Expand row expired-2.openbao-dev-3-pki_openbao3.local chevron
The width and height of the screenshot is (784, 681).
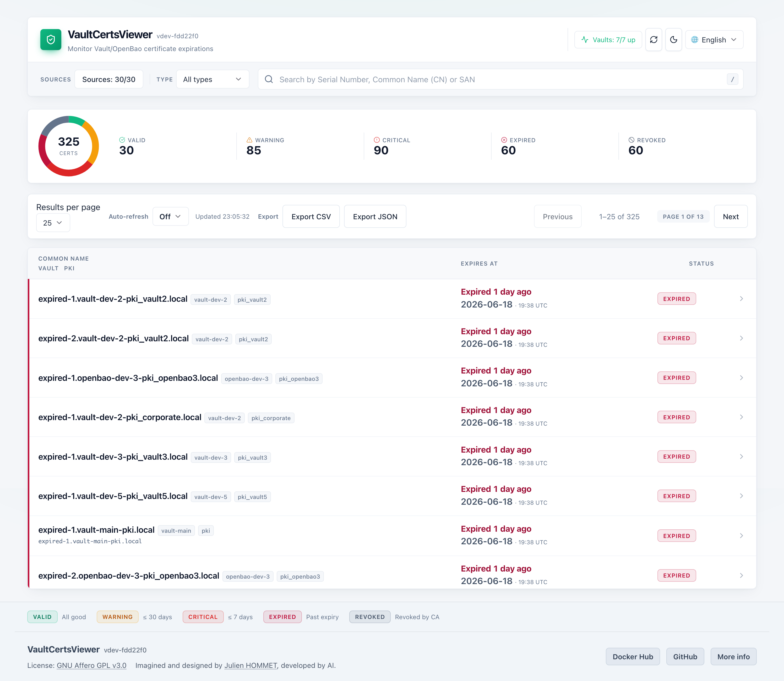point(741,575)
